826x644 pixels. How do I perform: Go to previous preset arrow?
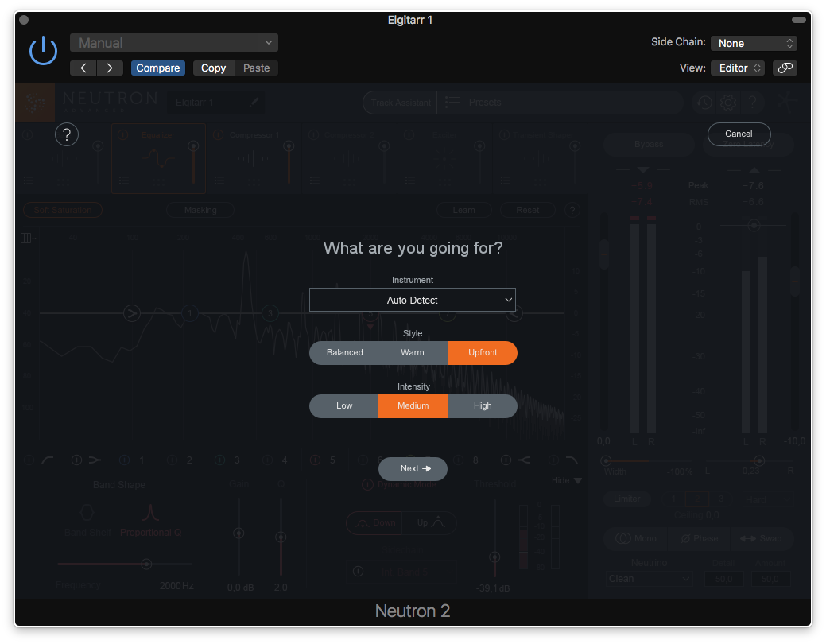(83, 68)
